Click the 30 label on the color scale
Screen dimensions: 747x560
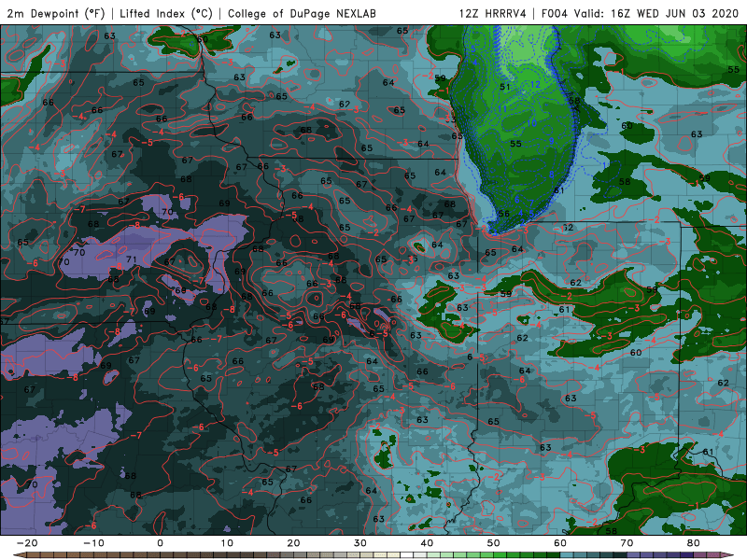pos(360,543)
